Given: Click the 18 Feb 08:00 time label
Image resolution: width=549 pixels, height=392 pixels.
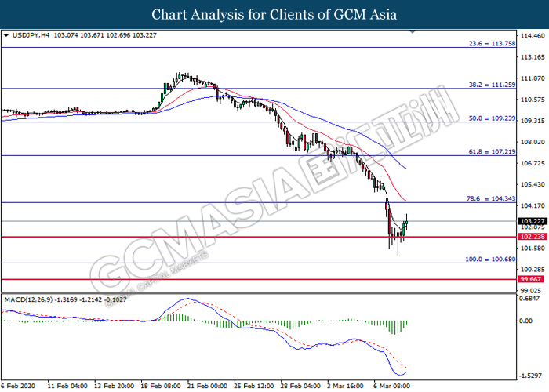Looking at the screenshot, I should pos(161,386).
